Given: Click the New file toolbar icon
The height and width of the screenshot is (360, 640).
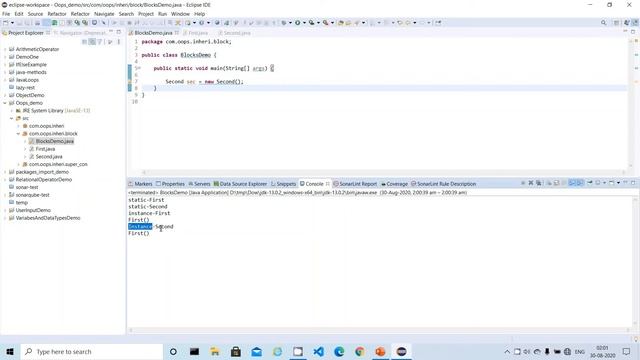Looking at the screenshot, I should [x=6, y=23].
